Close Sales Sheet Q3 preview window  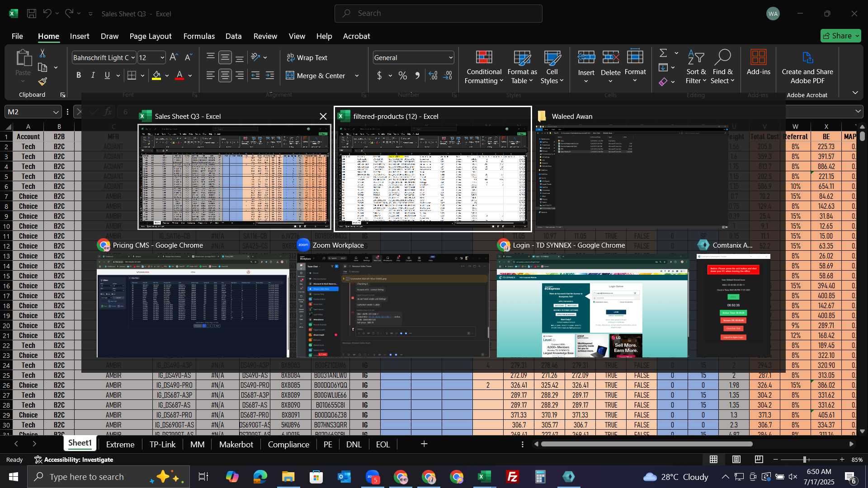323,117
